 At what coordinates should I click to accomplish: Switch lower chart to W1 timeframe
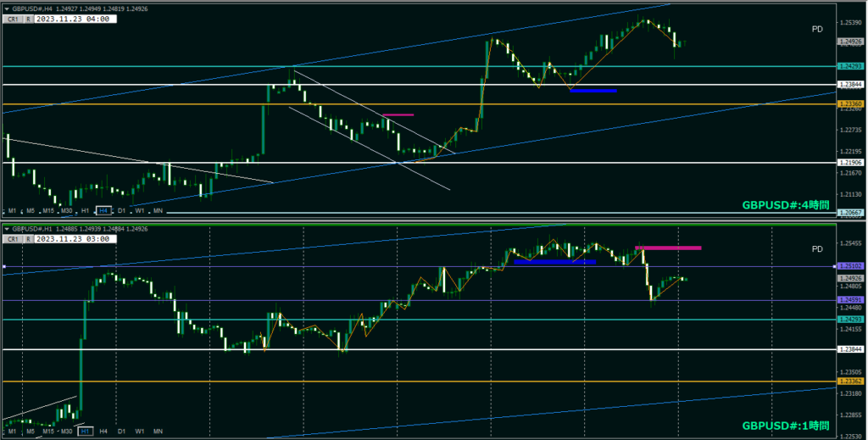(x=140, y=432)
